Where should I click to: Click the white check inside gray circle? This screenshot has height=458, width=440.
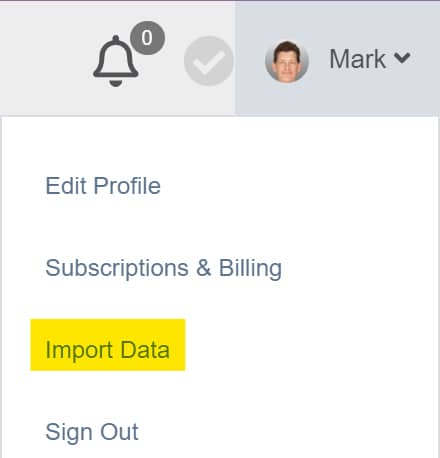click(x=209, y=63)
